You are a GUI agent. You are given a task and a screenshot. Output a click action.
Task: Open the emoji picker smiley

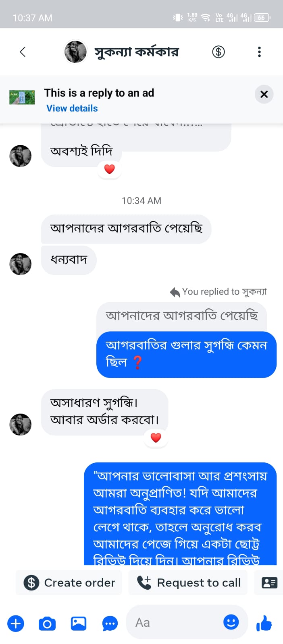tap(231, 622)
